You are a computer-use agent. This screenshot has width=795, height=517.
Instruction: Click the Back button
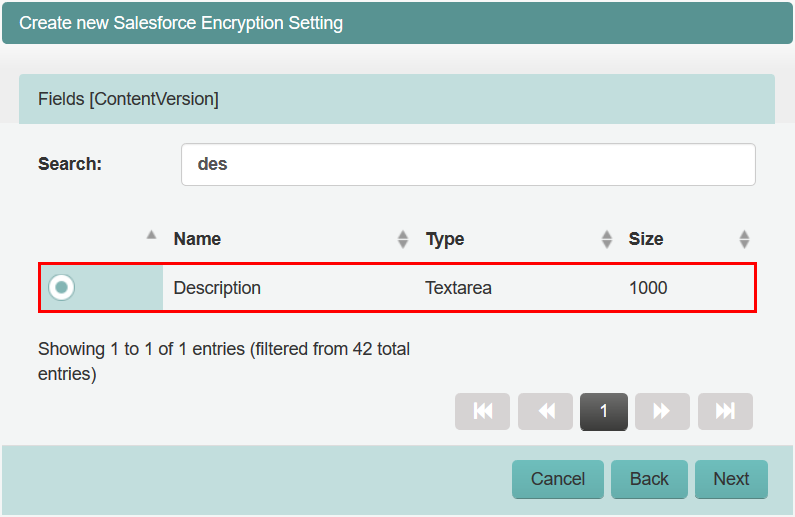pos(649,479)
